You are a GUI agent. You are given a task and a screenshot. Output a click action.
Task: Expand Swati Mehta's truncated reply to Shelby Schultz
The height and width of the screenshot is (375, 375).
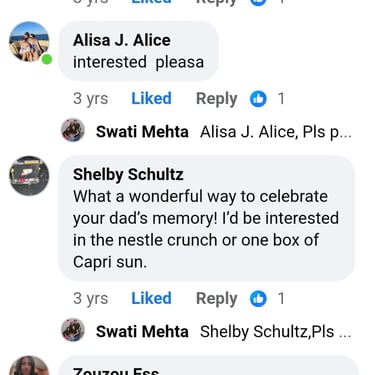click(276, 332)
